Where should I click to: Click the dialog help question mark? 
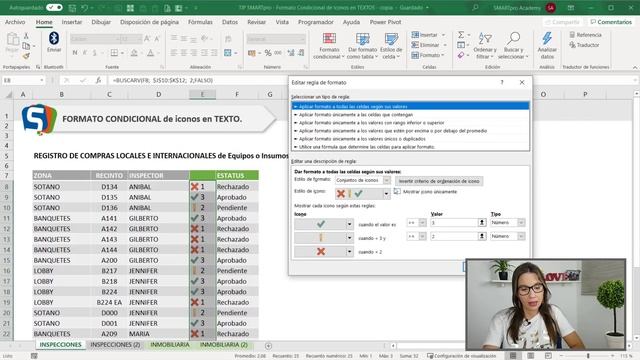[502, 82]
